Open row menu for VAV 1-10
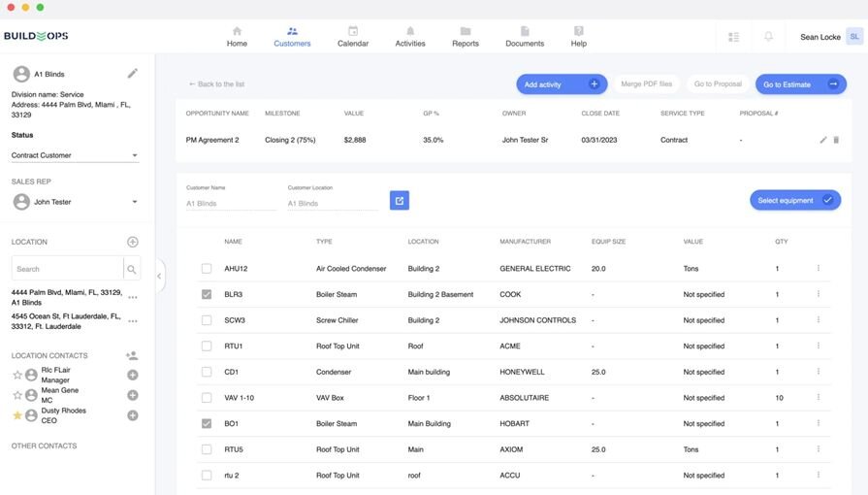868x495 pixels. pyautogui.click(x=819, y=397)
